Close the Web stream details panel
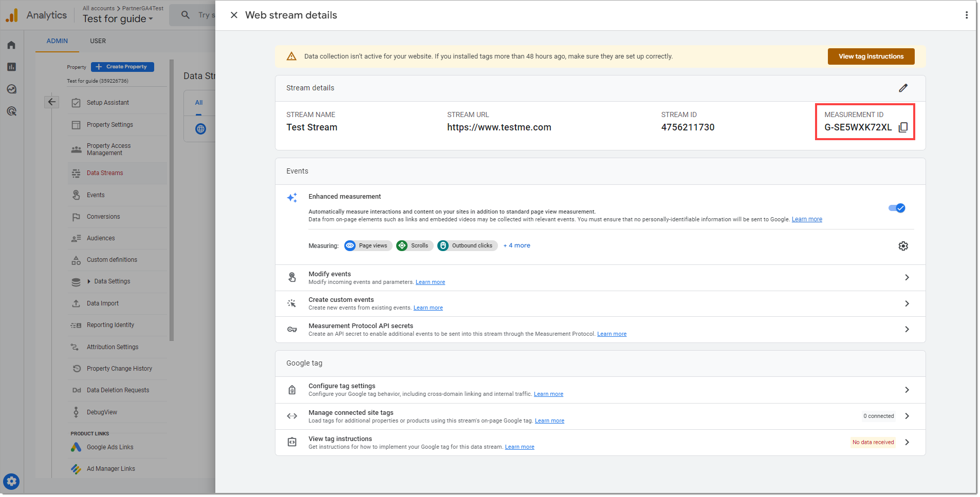 pos(234,15)
